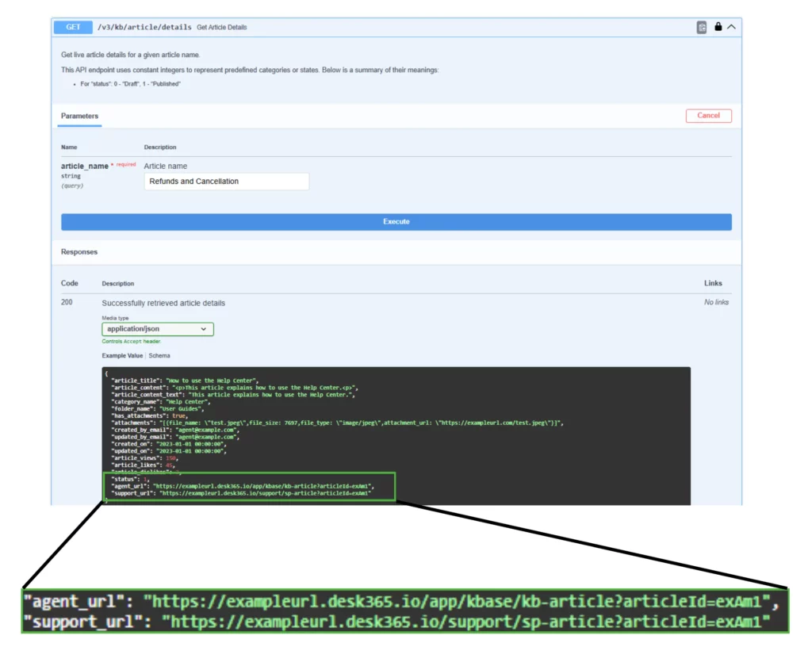812x666 pixels.
Task: Click the blue GET method badge
Action: click(73, 27)
